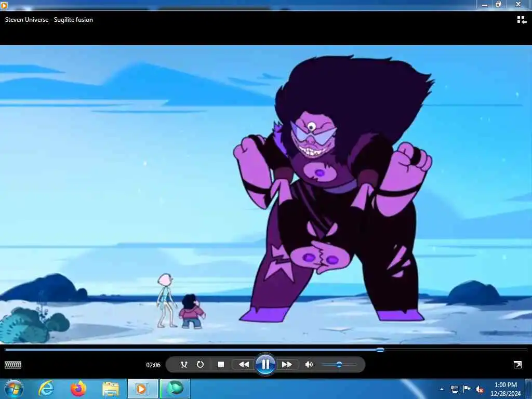The height and width of the screenshot is (399, 532).
Task: Click the title Steven Universe - Sugilite fusion
Action: tap(49, 20)
